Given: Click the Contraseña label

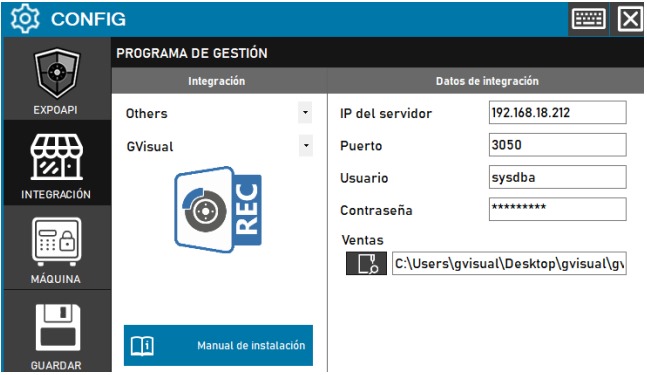Looking at the screenshot, I should click(x=376, y=210).
